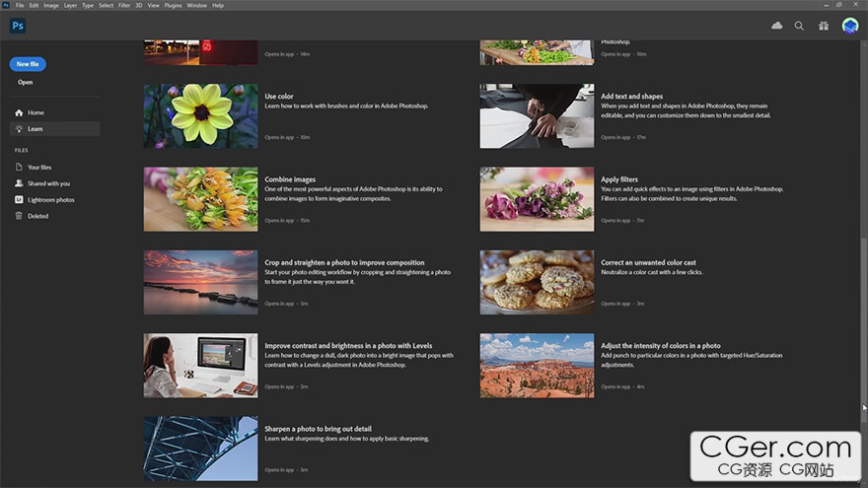868x488 pixels.
Task: Open the canyon colors intensity thumbnail
Action: tap(537, 365)
